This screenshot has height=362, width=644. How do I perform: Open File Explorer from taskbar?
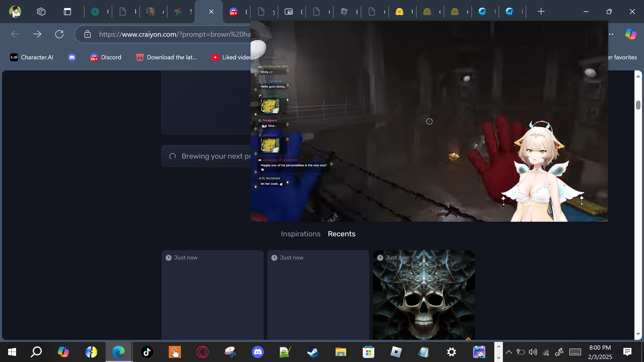click(x=341, y=352)
